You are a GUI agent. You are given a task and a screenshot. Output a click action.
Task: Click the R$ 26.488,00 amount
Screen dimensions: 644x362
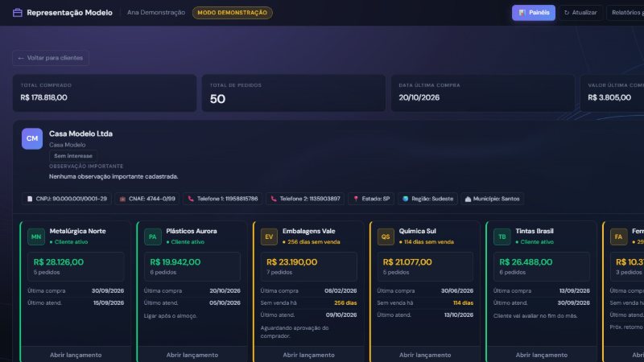(526, 262)
